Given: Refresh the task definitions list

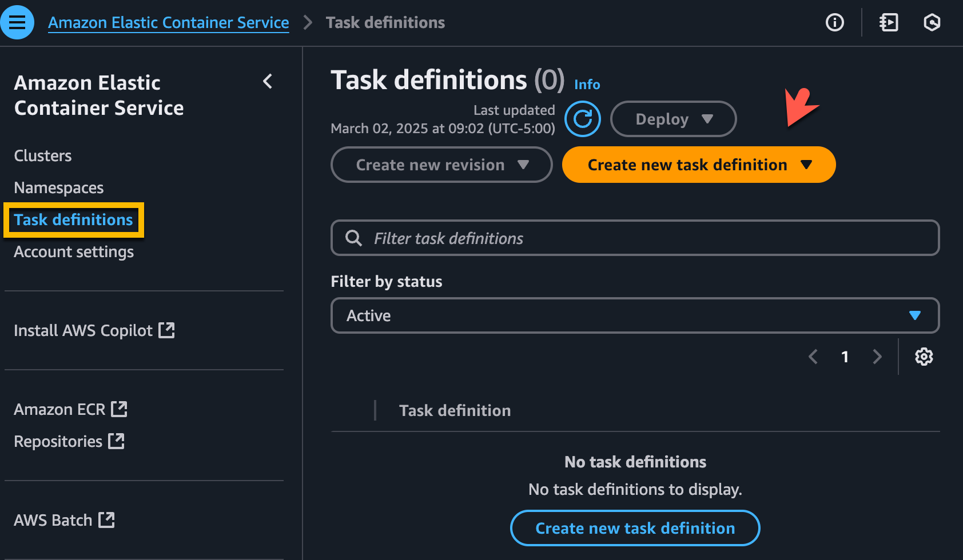Looking at the screenshot, I should (582, 119).
